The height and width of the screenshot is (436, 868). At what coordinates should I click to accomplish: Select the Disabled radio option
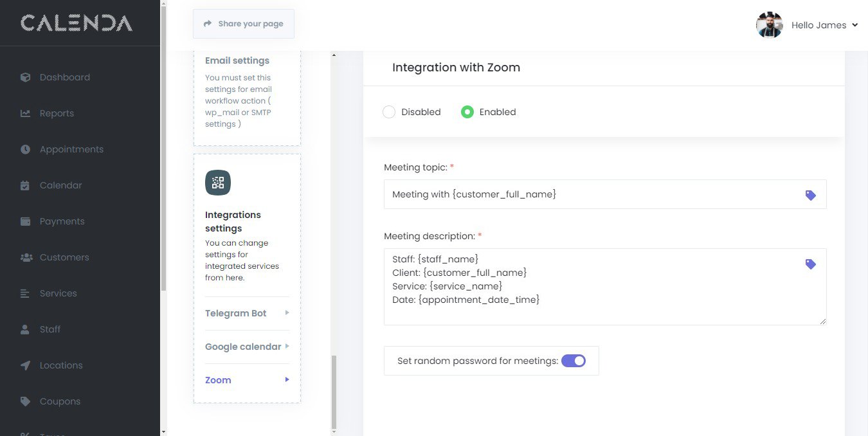pos(389,112)
